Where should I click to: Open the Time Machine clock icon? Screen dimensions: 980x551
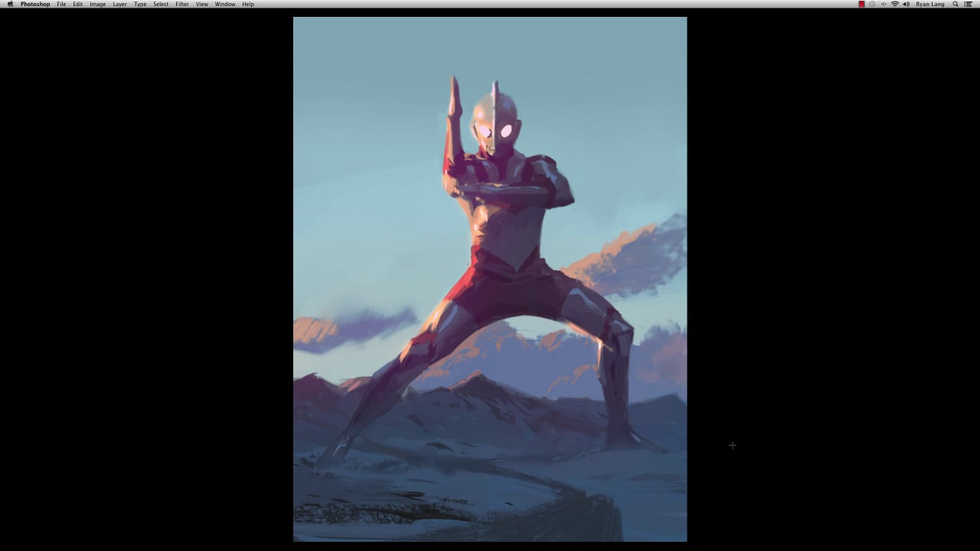pos(872,4)
